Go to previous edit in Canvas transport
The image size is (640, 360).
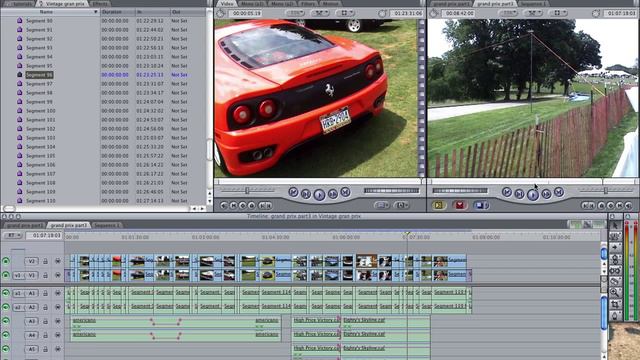[507, 192]
